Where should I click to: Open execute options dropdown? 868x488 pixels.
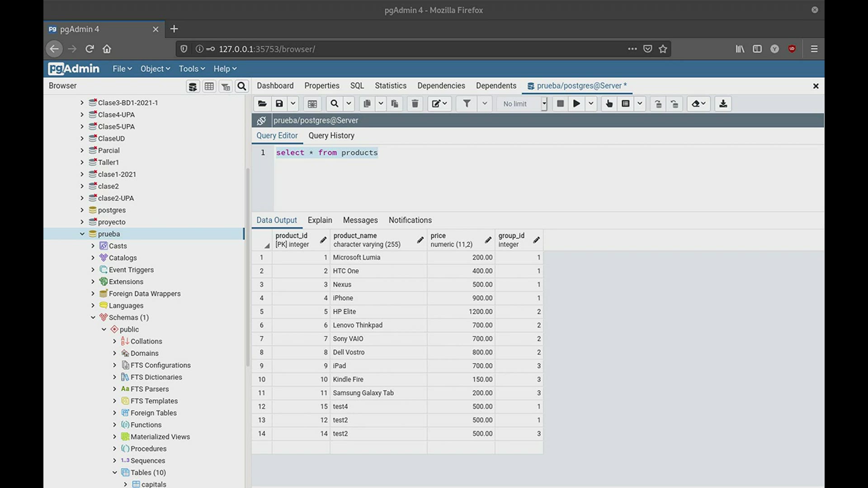pyautogui.click(x=591, y=104)
